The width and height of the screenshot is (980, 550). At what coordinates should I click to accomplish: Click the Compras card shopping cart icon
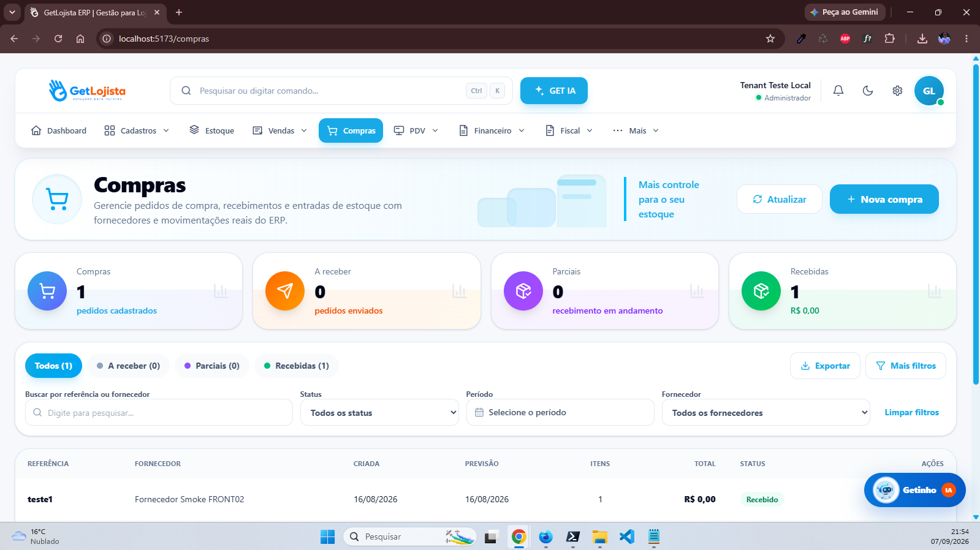[47, 291]
